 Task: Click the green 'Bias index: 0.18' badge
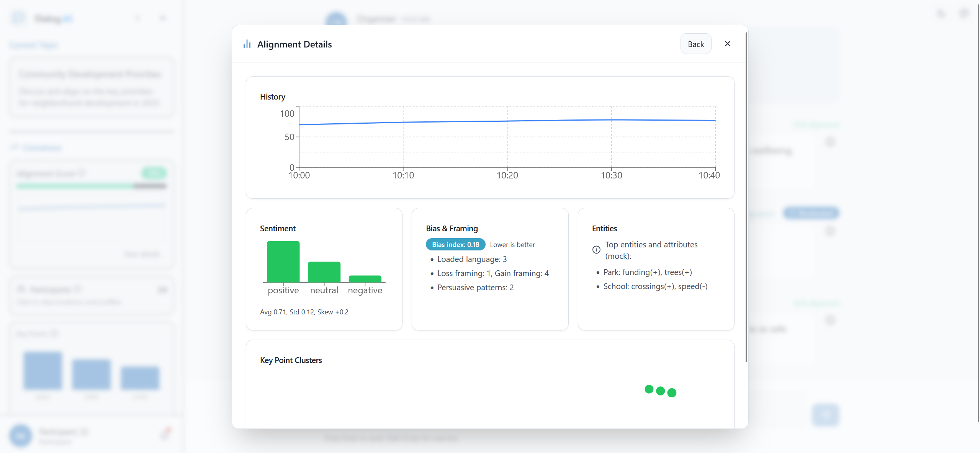pos(455,244)
